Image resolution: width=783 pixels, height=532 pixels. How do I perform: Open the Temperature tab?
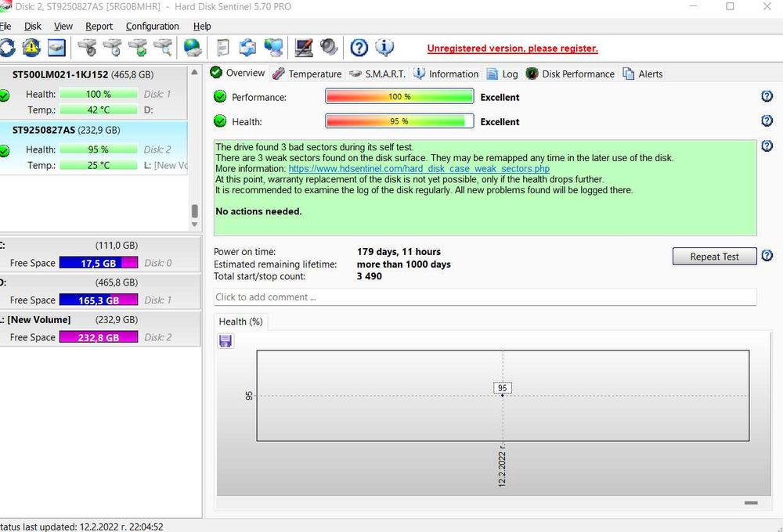(x=308, y=74)
